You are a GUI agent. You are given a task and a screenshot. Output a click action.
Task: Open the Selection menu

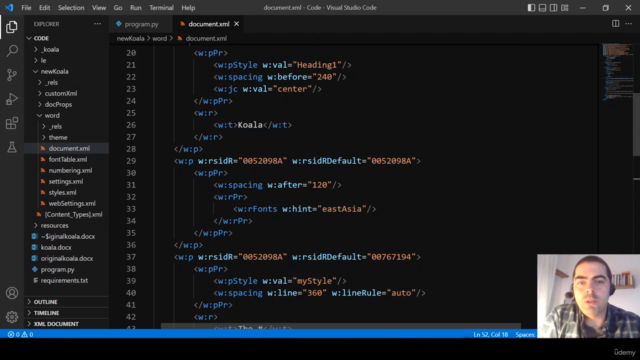pos(71,8)
